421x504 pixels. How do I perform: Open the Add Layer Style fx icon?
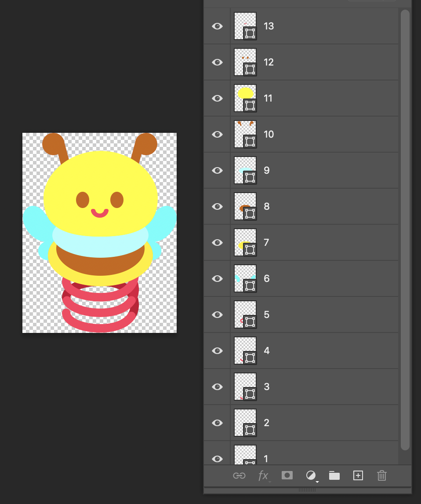(x=263, y=475)
